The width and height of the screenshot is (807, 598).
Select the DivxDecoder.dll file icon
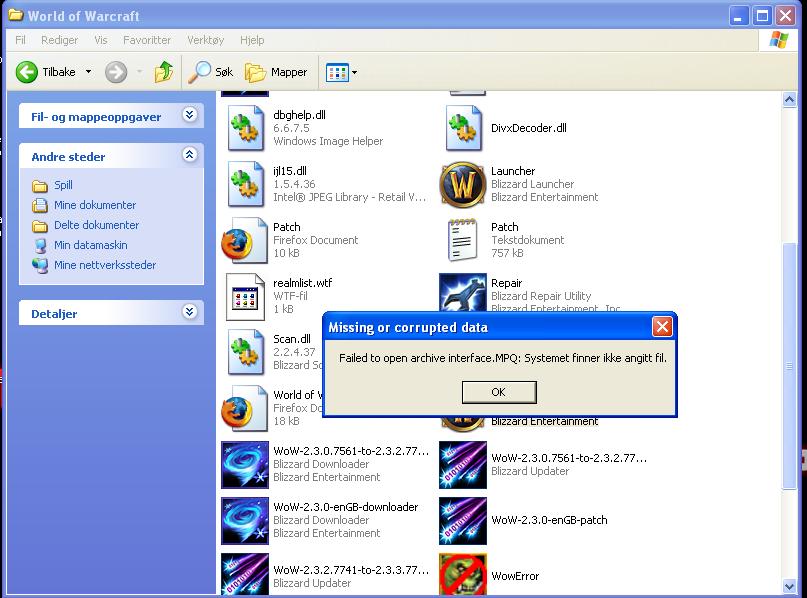coord(464,128)
